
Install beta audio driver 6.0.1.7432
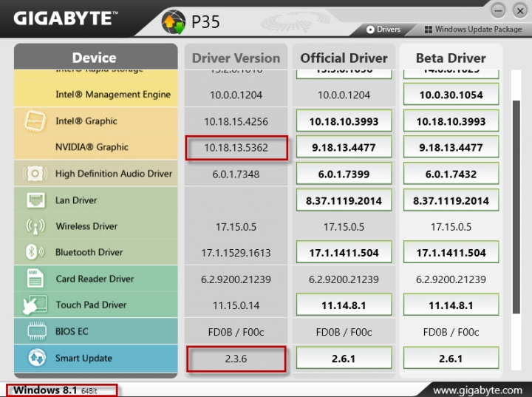451,174
